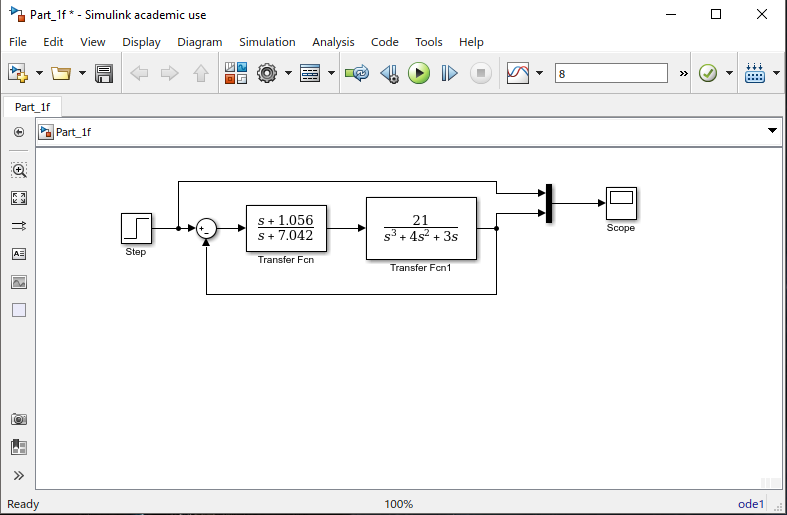Open the Simulation Data Inspector icon
787x515 pixels.
pos(518,73)
